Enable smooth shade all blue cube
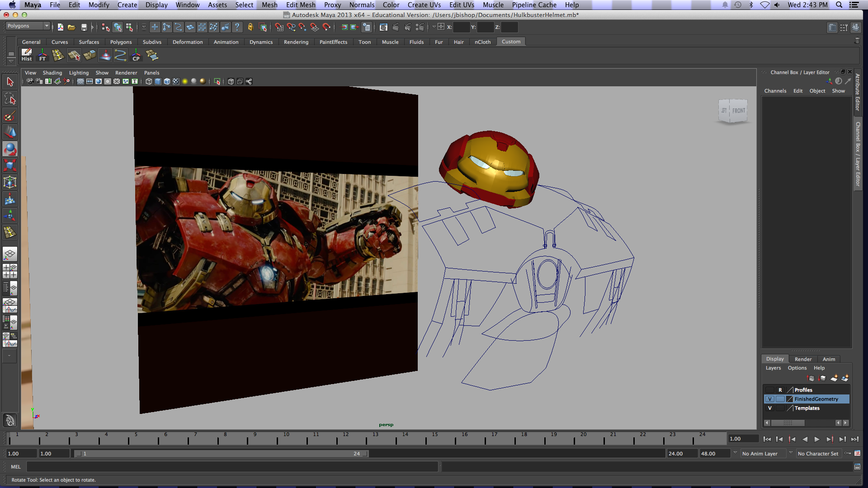 point(158,81)
